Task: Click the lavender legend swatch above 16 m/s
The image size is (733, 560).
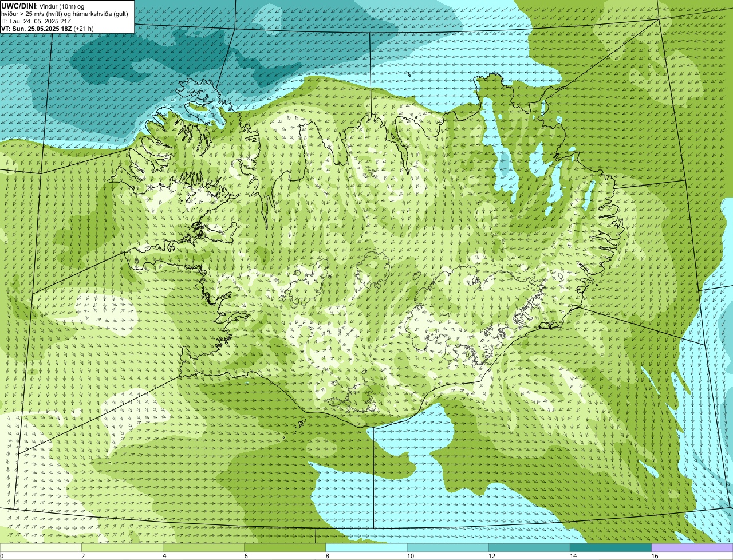Action: click(x=692, y=547)
